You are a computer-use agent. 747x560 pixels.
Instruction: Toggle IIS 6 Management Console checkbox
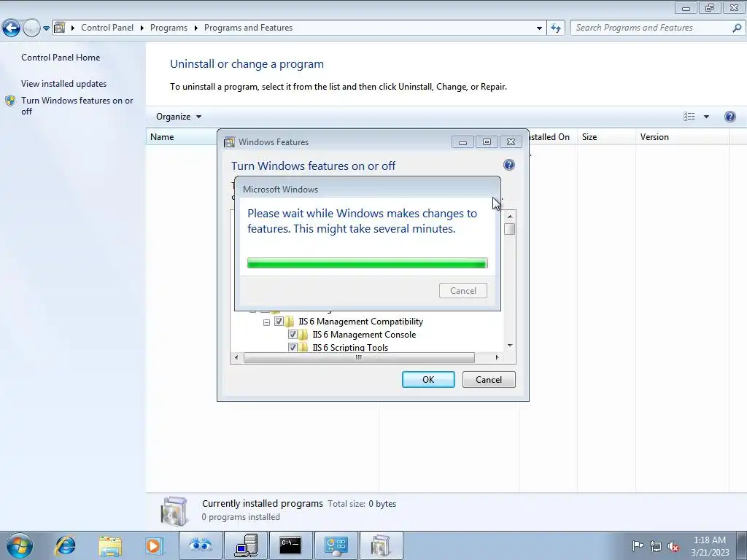pos(293,334)
